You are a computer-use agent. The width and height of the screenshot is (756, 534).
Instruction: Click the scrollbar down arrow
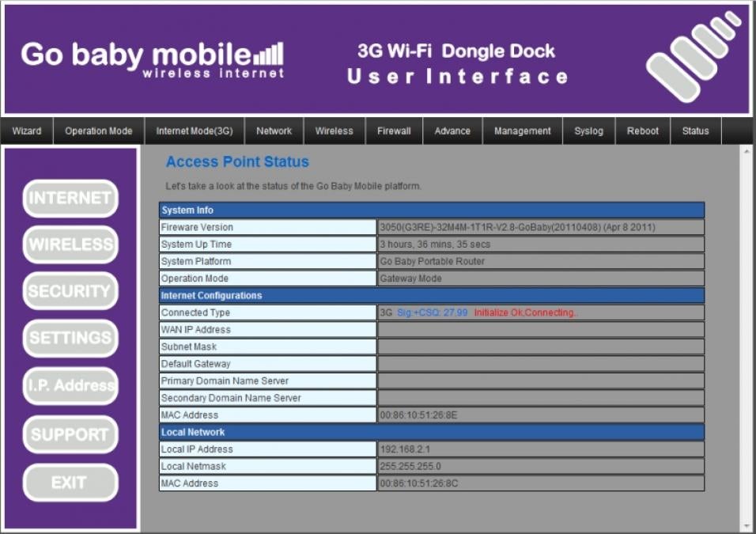coord(747,525)
